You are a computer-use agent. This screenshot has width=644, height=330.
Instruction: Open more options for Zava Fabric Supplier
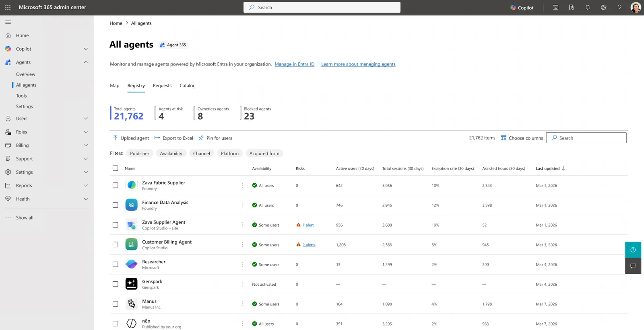[x=243, y=185]
